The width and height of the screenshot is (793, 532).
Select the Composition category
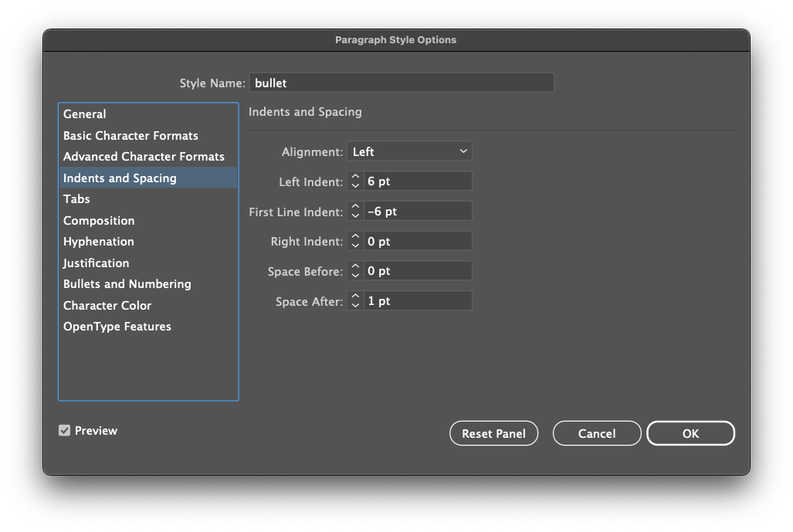[99, 220]
